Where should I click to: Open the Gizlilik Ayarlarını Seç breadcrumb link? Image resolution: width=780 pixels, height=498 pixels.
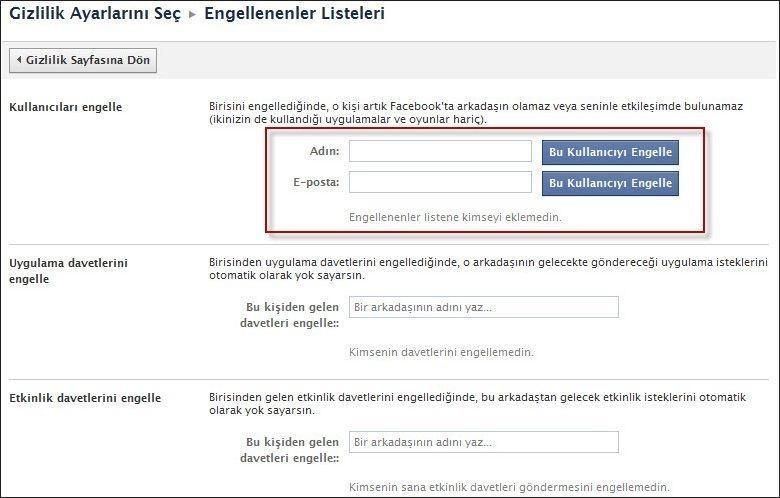tap(95, 13)
